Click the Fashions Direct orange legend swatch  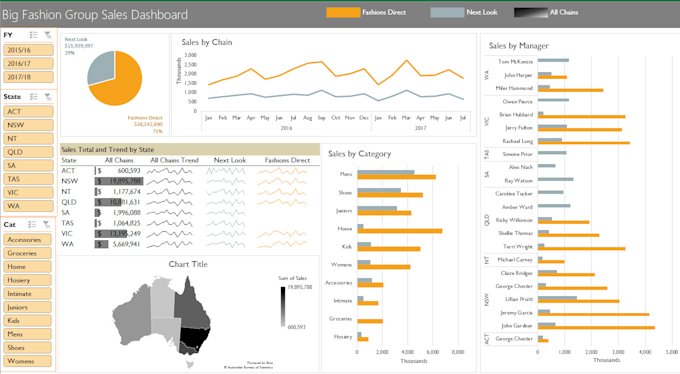(x=343, y=13)
